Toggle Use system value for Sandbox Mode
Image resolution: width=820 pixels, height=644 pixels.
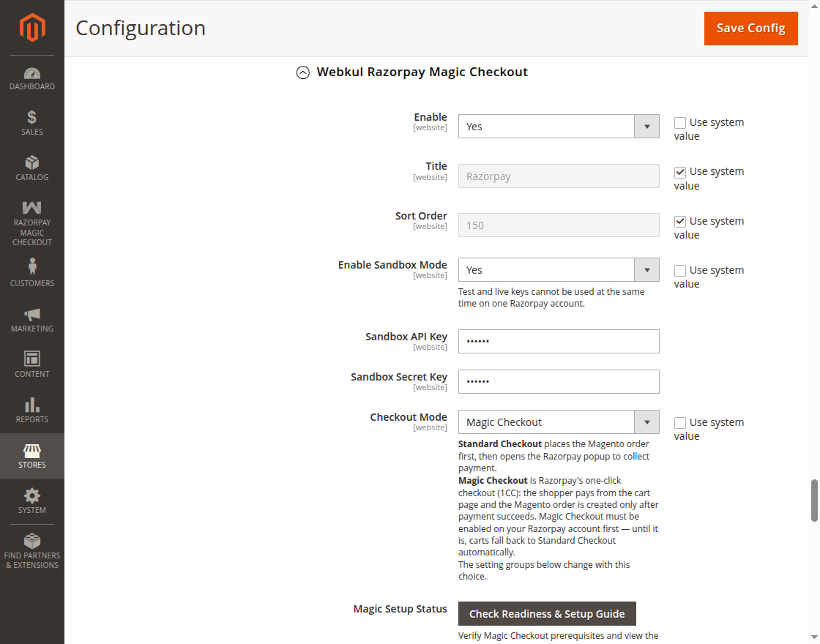click(x=680, y=271)
